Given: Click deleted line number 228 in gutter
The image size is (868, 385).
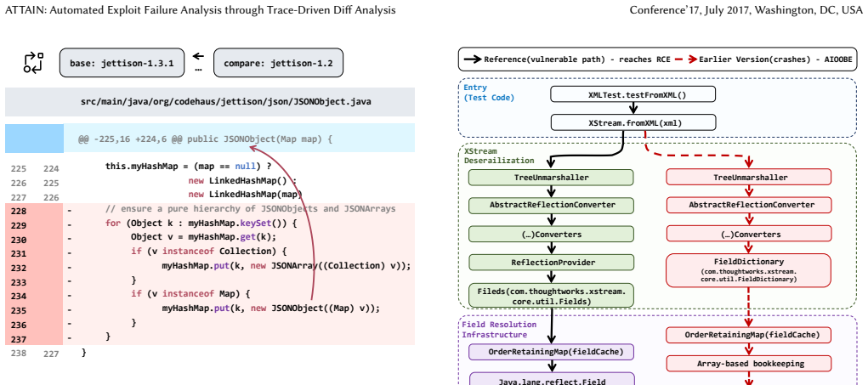Looking at the screenshot, I should tap(19, 211).
